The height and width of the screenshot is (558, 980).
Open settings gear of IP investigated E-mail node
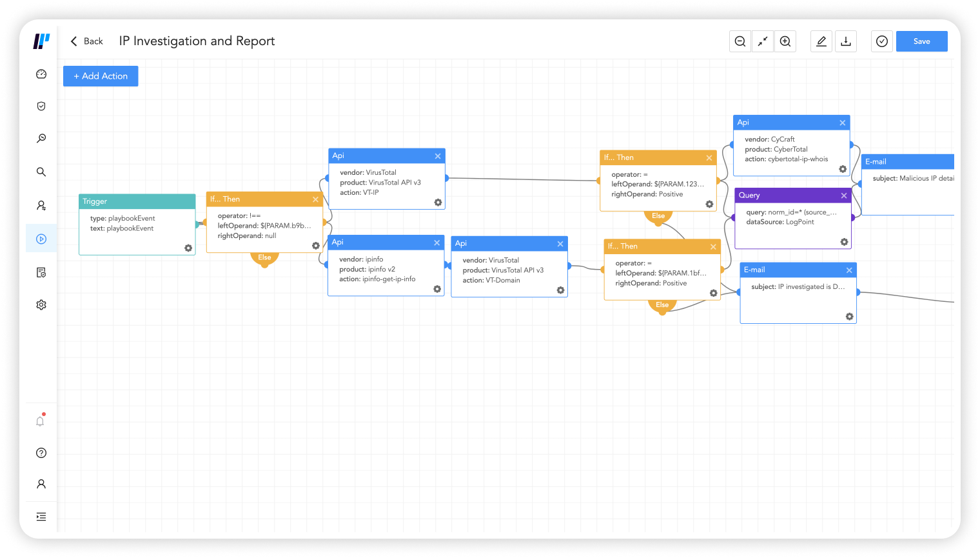click(x=849, y=317)
